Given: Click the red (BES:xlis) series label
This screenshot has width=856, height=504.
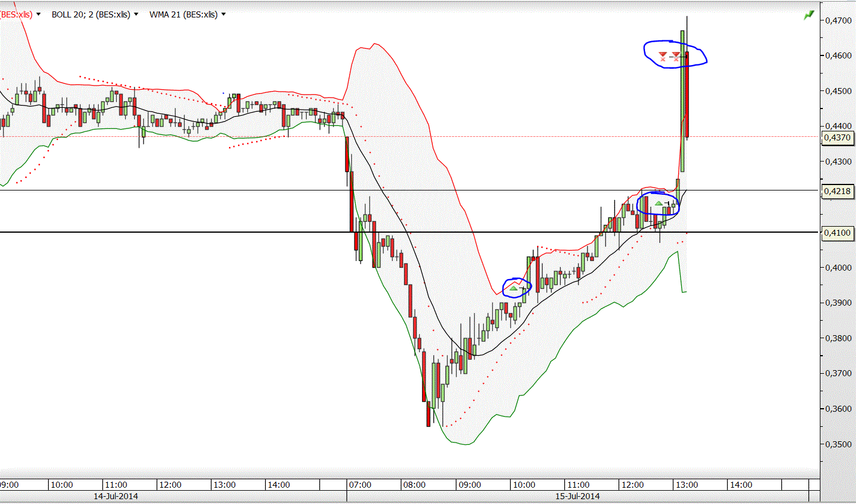Looking at the screenshot, I should point(17,14).
